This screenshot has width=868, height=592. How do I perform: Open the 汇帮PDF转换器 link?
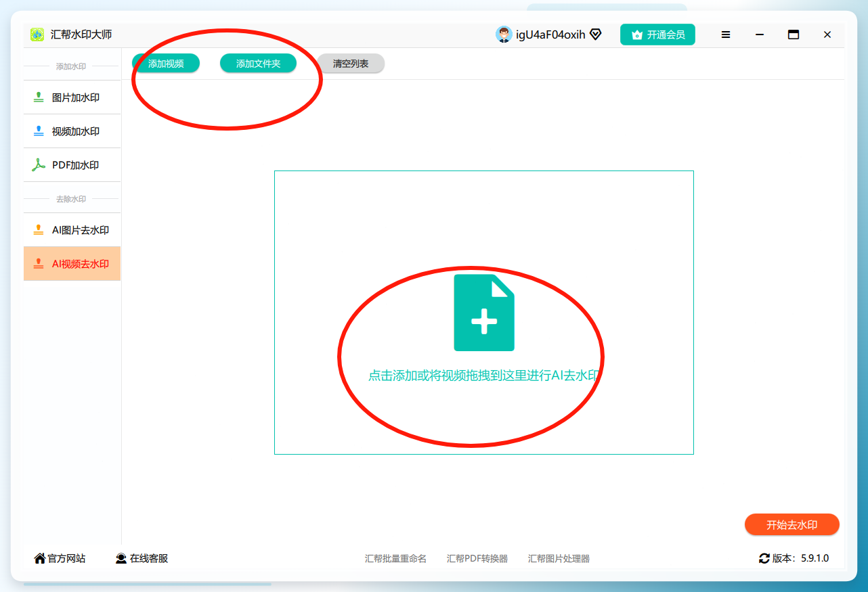(x=477, y=559)
